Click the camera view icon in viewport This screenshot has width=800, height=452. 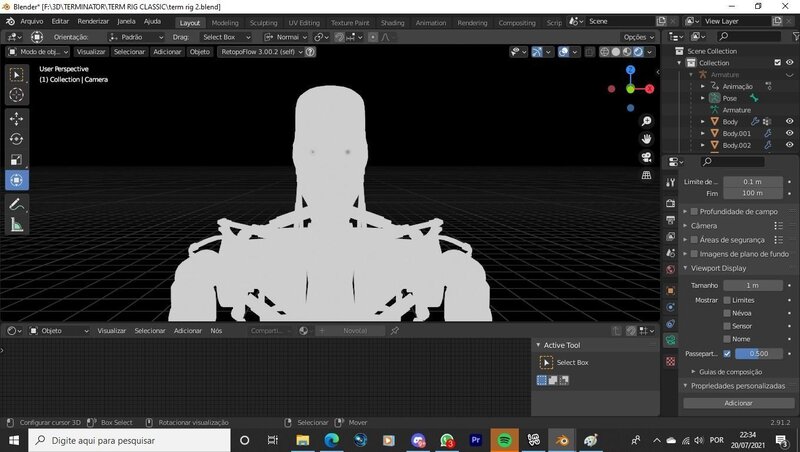647,157
